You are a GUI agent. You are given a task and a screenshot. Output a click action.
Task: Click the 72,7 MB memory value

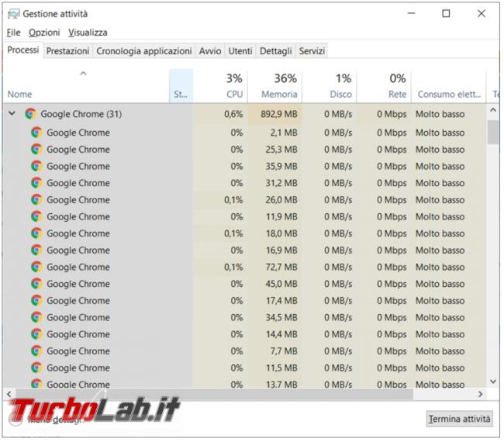[x=281, y=267]
